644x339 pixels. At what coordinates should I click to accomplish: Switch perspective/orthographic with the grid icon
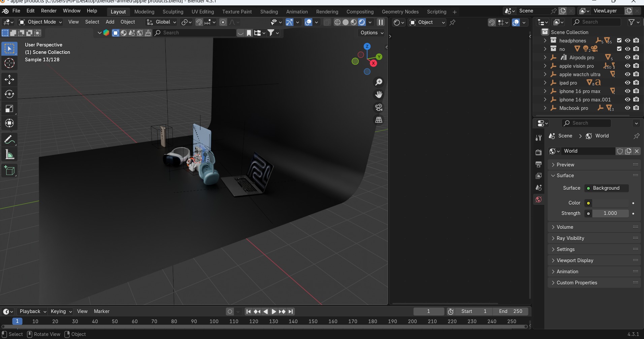tap(379, 120)
